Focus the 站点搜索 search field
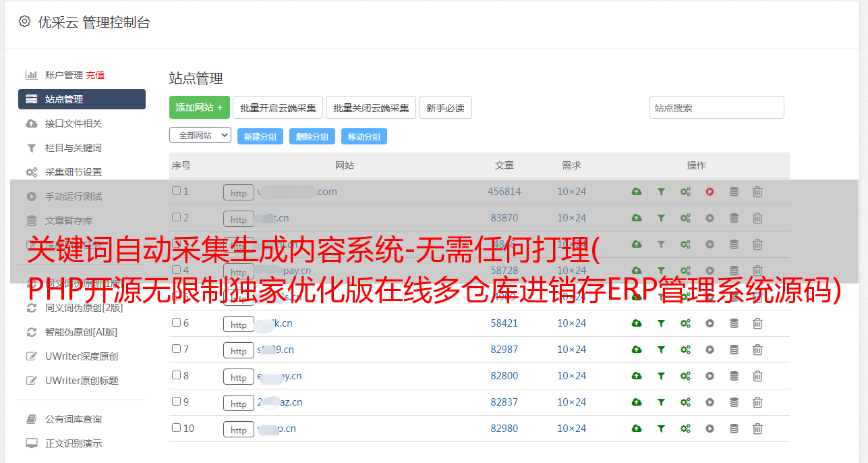 [717, 107]
